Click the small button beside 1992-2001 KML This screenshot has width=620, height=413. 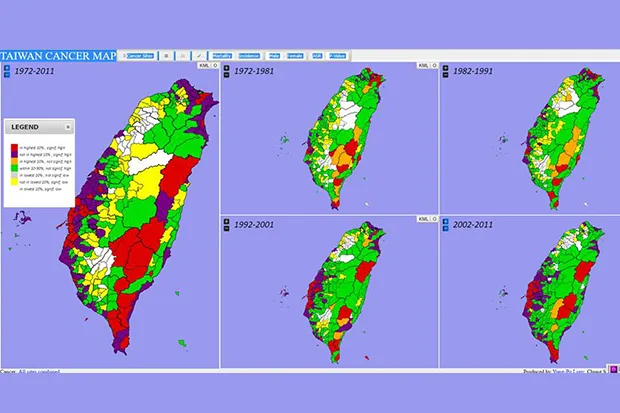click(x=434, y=219)
